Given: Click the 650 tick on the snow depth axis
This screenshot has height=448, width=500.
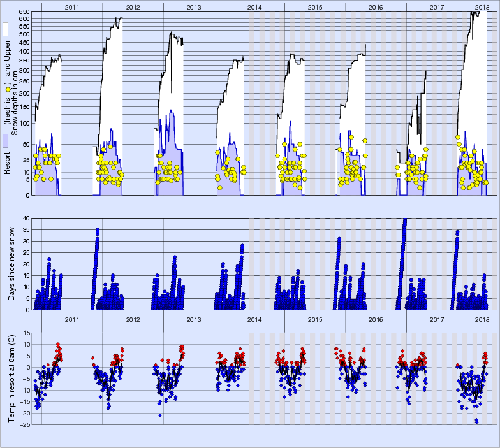Looking at the screenshot, I should click(x=24, y=12).
